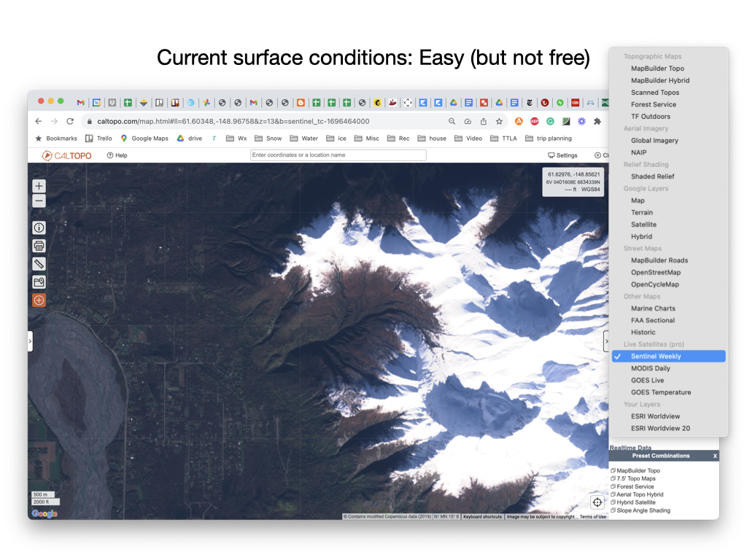The height and width of the screenshot is (560, 747).
Task: Select ESRI Worldview 20 layer
Action: click(x=660, y=428)
